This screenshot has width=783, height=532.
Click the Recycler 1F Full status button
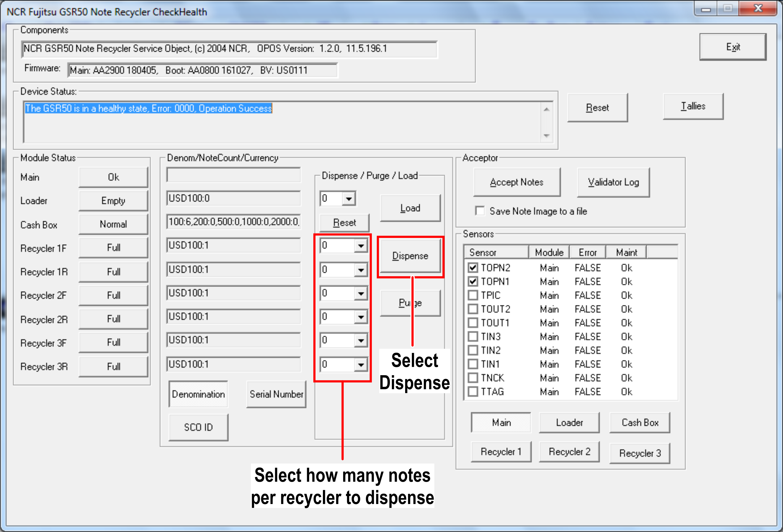[113, 248]
